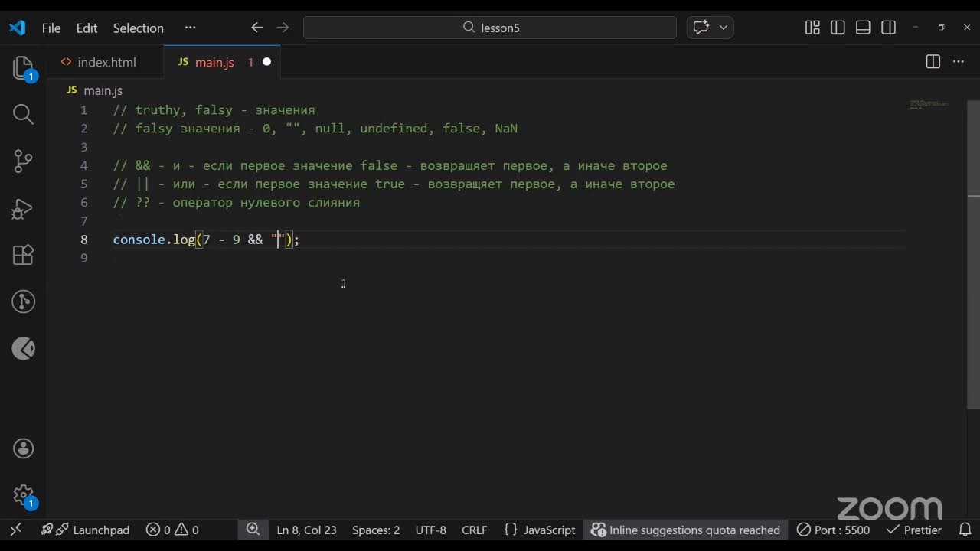Click the Ln 8, Col 23 status item
The image size is (980, 551).
[x=306, y=530]
